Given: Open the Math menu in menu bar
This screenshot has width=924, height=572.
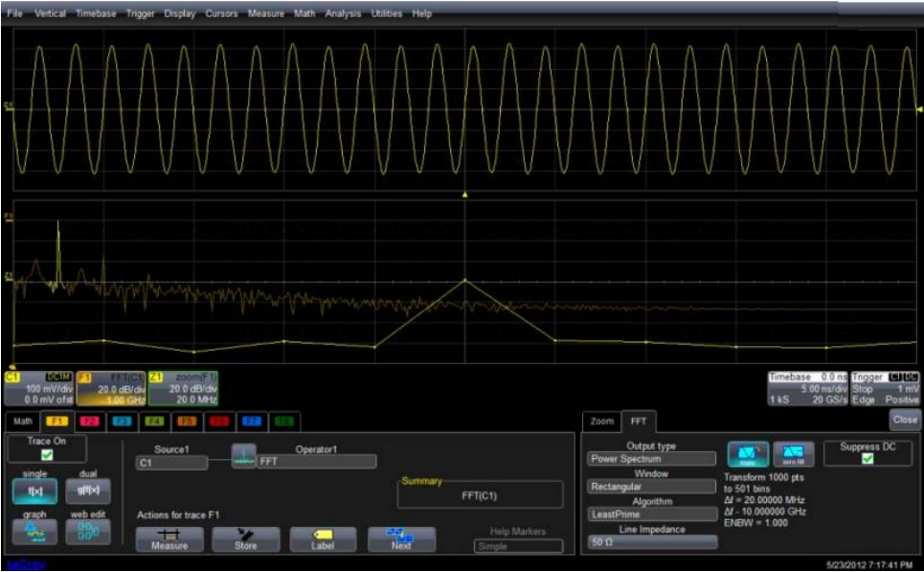Looking at the screenshot, I should [x=304, y=14].
